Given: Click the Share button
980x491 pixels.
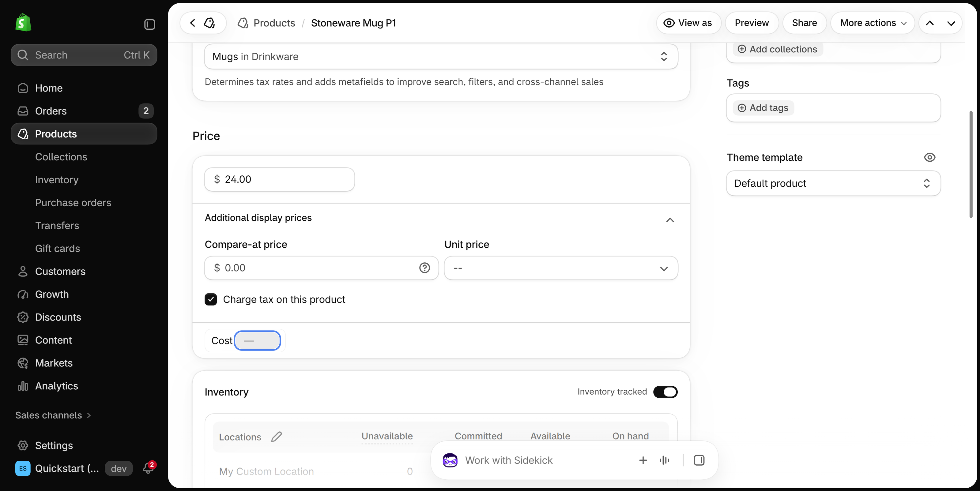Looking at the screenshot, I should [805, 23].
